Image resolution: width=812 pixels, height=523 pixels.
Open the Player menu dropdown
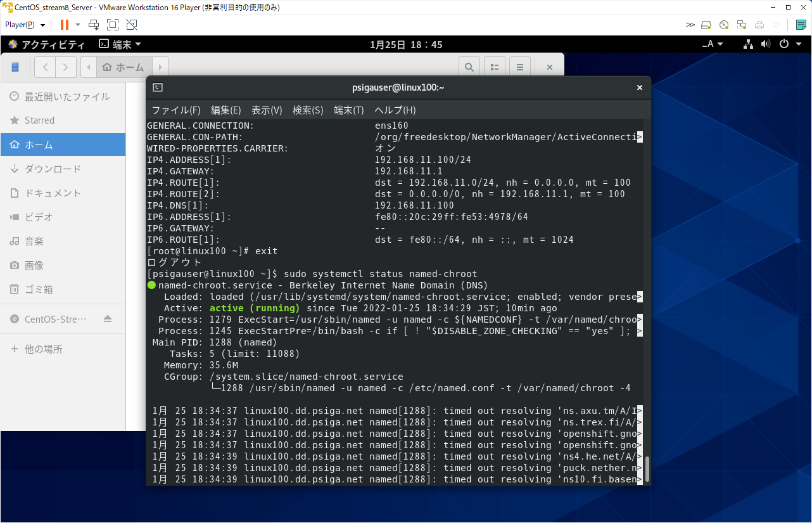pos(25,25)
